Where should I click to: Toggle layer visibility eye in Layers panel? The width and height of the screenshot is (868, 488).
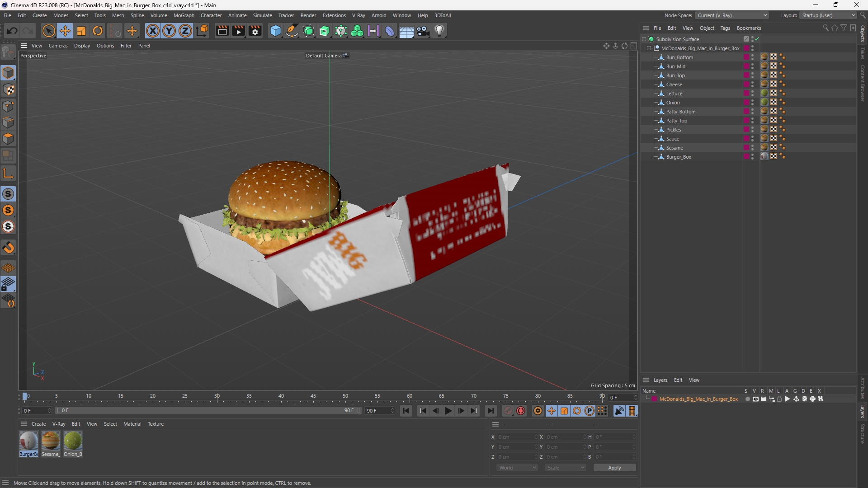coord(755,399)
